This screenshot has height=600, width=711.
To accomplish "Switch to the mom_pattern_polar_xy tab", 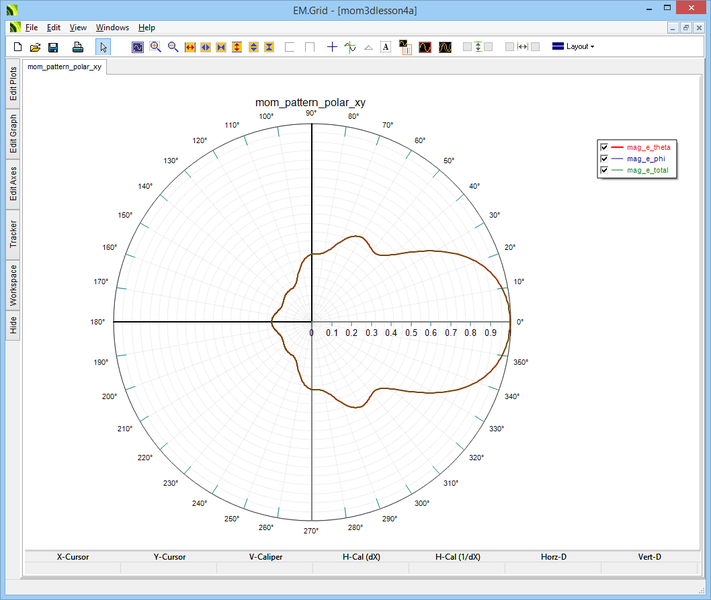I will coord(65,68).
